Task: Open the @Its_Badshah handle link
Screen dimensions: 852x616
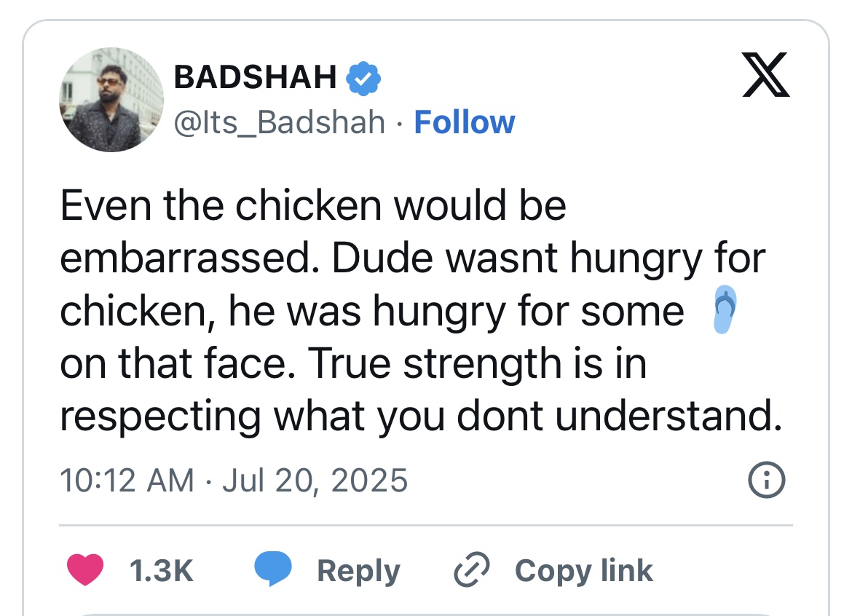Action: (278, 122)
